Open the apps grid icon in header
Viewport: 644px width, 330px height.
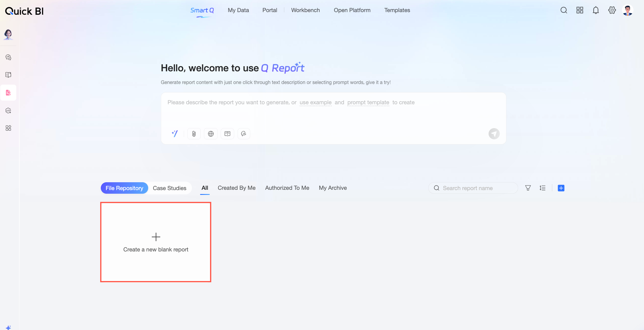pyautogui.click(x=580, y=10)
